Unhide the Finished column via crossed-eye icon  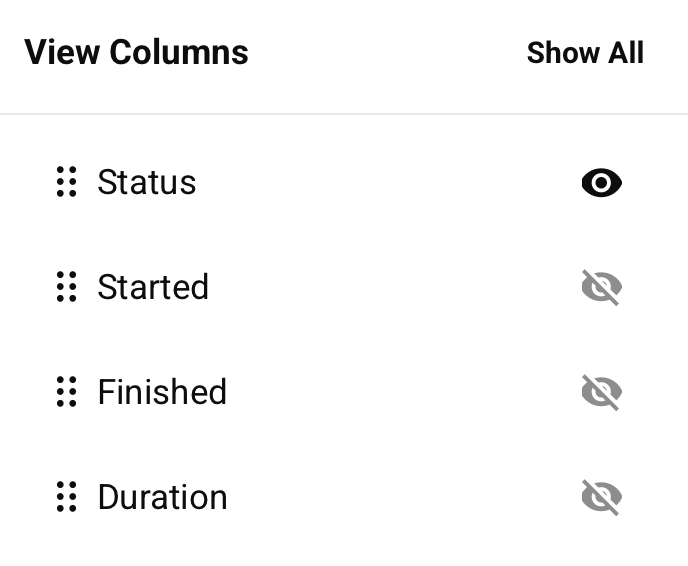coord(601,392)
